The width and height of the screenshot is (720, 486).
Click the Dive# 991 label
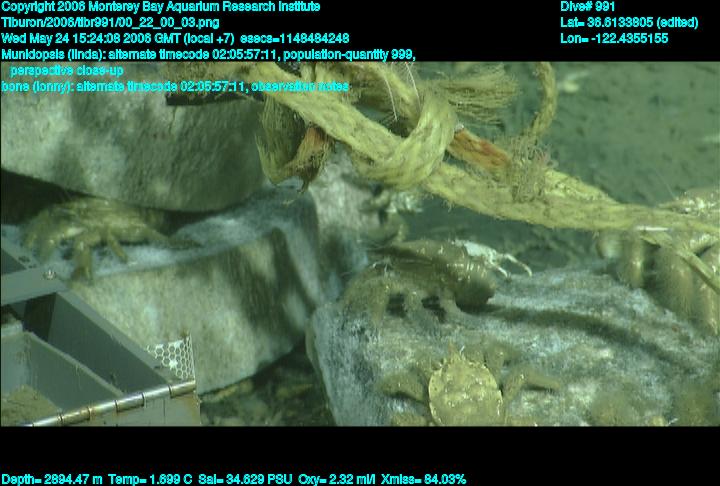(588, 7)
